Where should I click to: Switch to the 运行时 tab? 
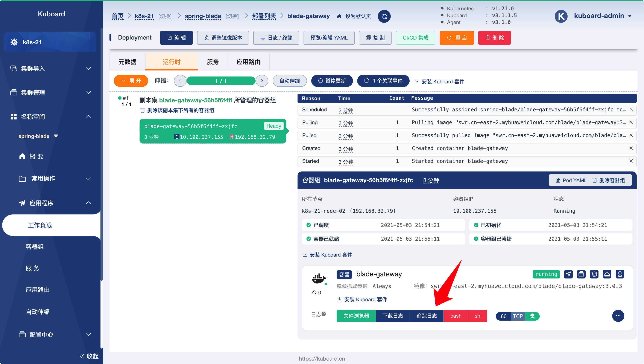172,62
